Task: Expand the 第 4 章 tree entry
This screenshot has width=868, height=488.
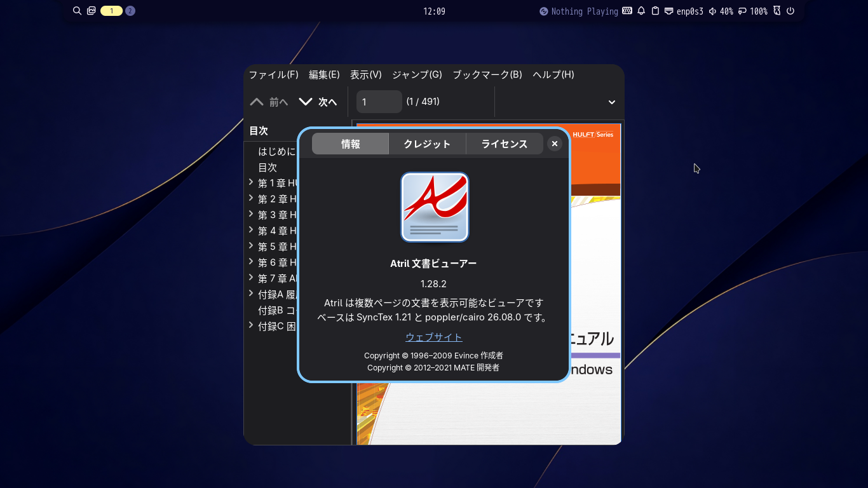Action: point(251,231)
